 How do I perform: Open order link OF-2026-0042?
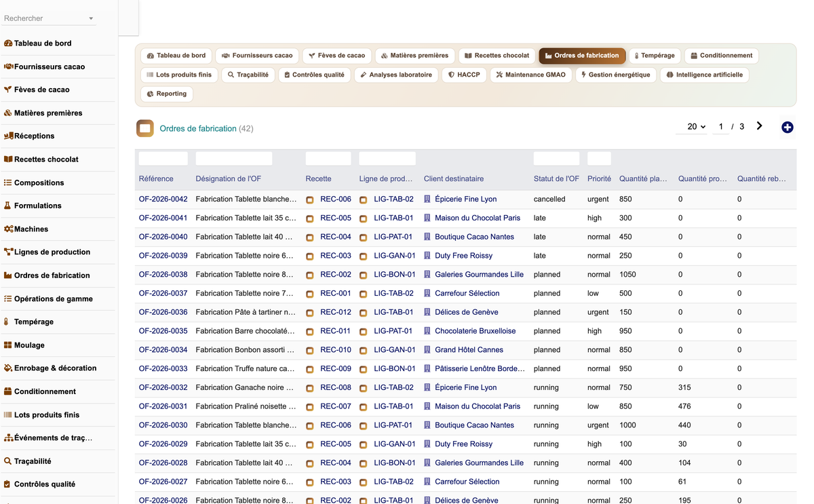pos(163,199)
